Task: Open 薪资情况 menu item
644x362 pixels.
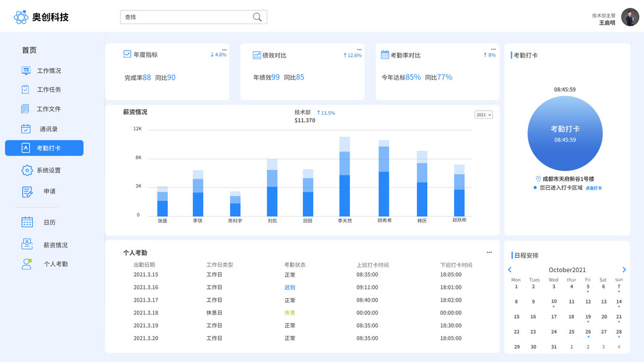Action: point(56,245)
